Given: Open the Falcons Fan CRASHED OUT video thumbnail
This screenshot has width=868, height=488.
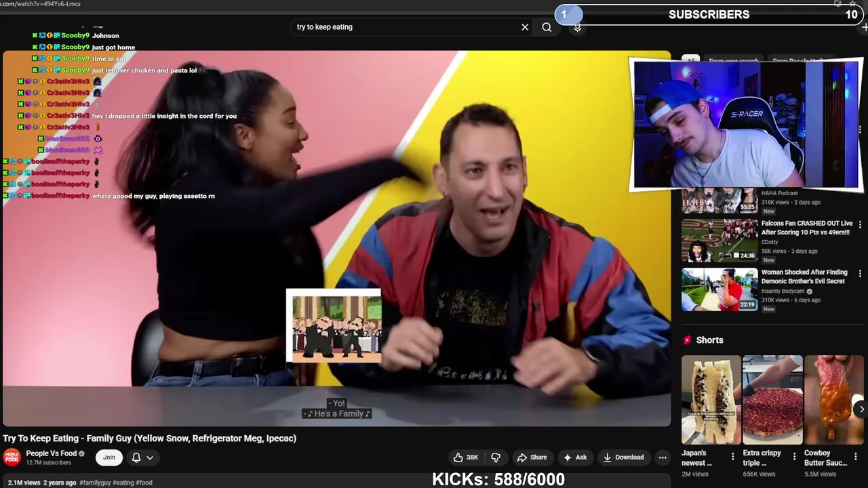Looking at the screenshot, I should (719, 240).
